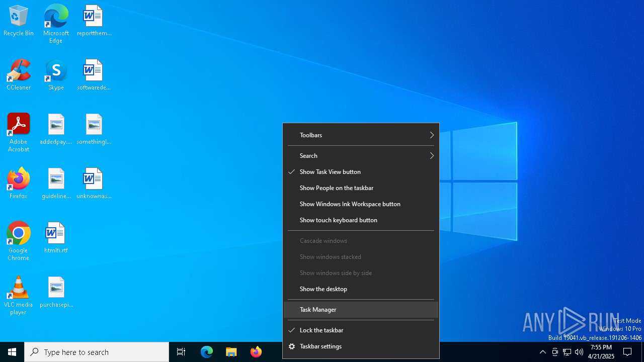Open the volume tray icon
Viewport: 644px width, 362px height.
point(579,352)
